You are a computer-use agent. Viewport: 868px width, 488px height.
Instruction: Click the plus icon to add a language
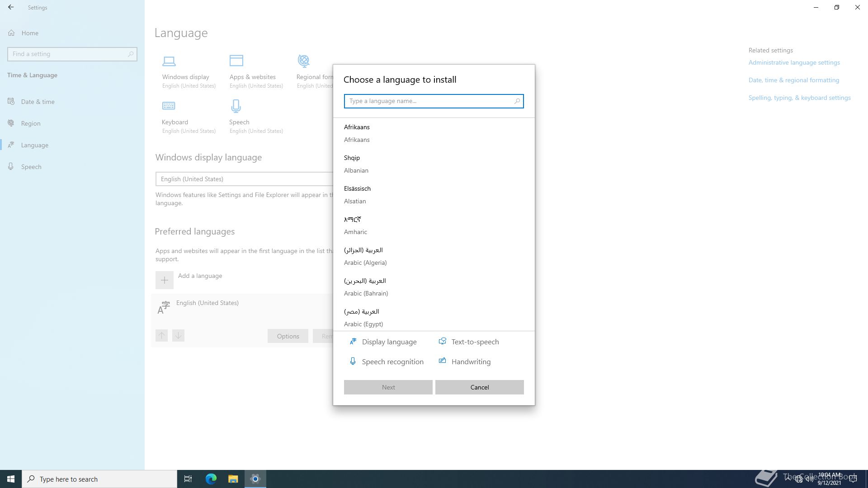coord(165,280)
